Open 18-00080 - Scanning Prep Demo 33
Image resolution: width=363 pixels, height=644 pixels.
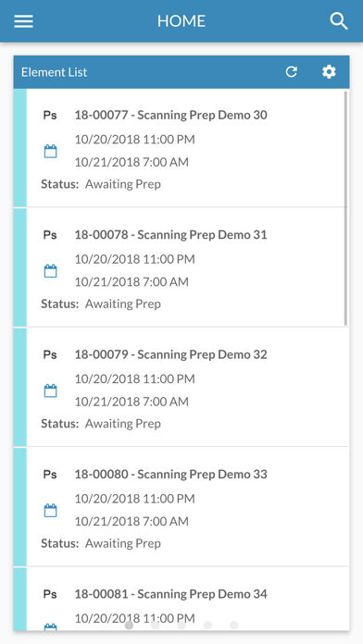coord(170,475)
